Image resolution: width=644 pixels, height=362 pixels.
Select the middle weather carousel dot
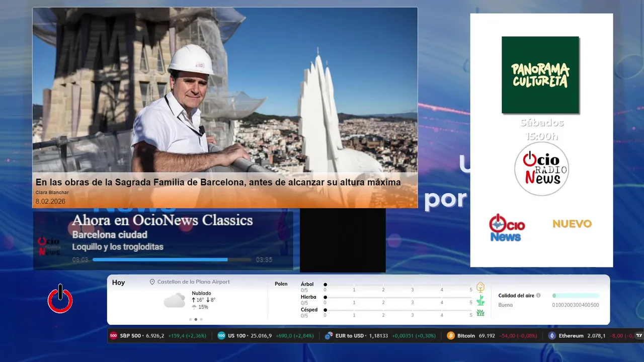[196, 319]
